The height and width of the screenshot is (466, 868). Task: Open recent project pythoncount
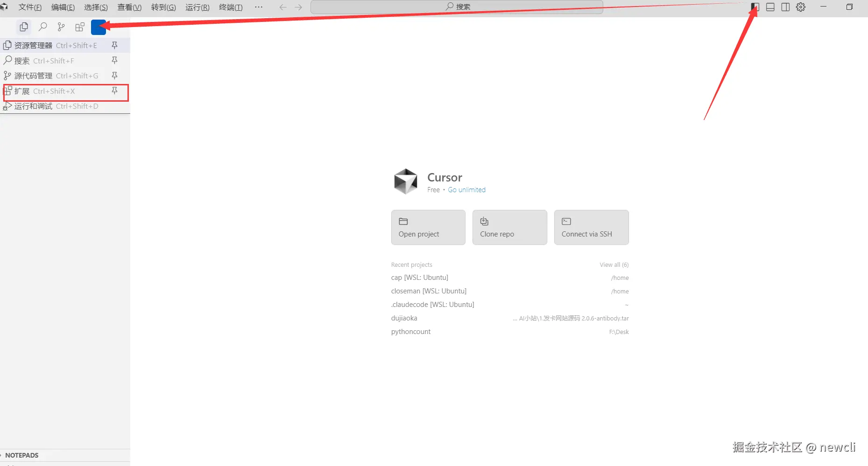coord(510,332)
